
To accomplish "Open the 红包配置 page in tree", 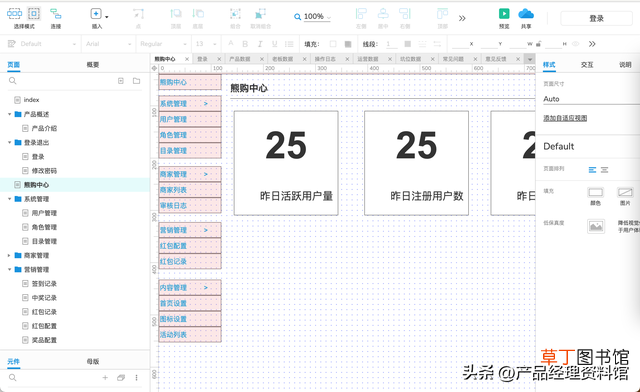I will coord(44,326).
